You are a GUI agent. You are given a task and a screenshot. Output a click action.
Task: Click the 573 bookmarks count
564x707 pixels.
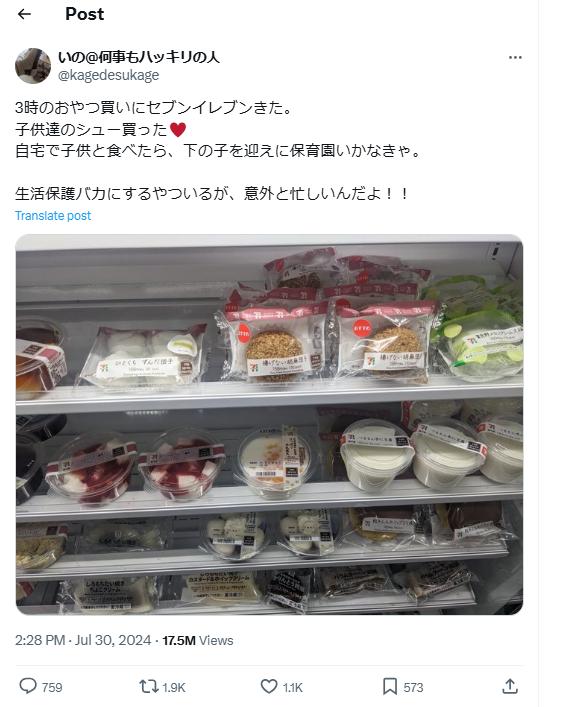coord(413,688)
